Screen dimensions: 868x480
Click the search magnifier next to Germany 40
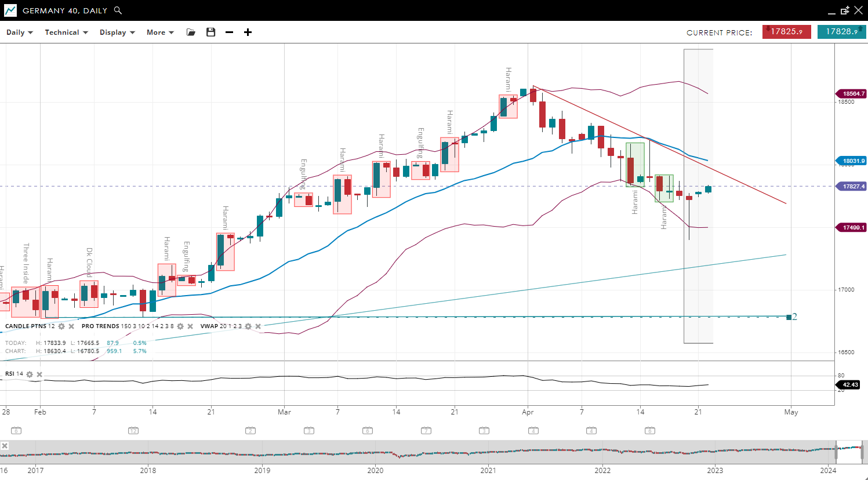tap(118, 10)
